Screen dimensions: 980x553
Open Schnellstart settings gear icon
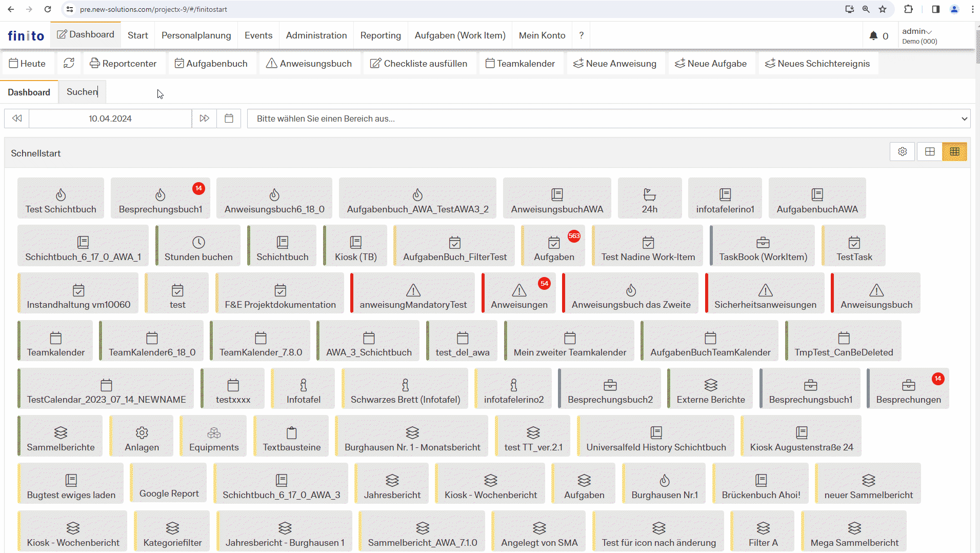[x=902, y=152]
